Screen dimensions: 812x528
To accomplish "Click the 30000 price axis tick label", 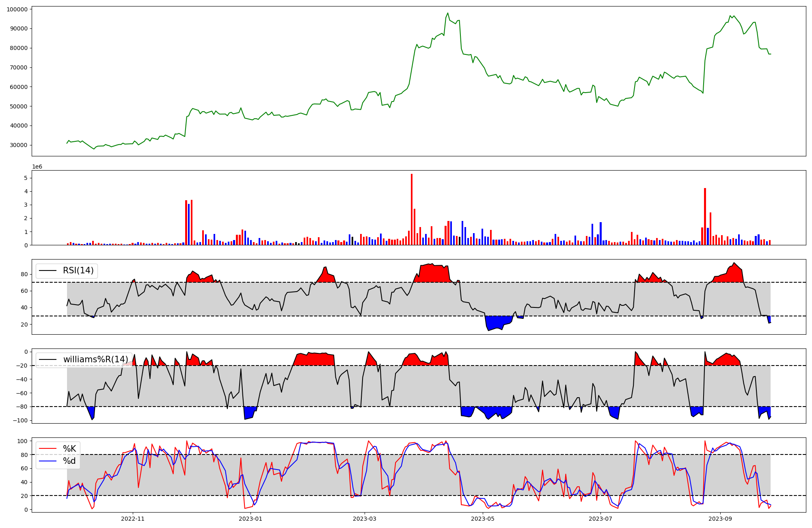I will (x=19, y=145).
